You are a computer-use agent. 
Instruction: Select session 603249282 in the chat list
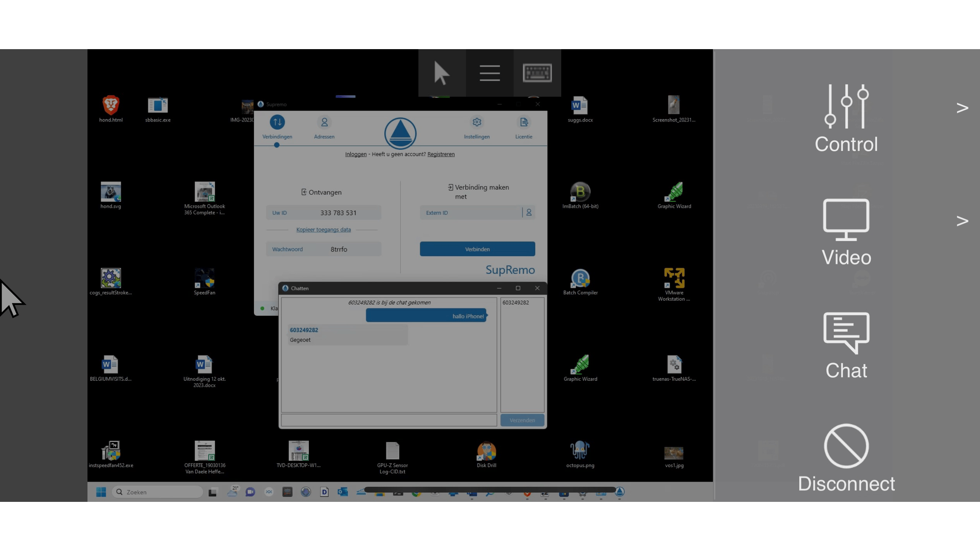click(516, 303)
